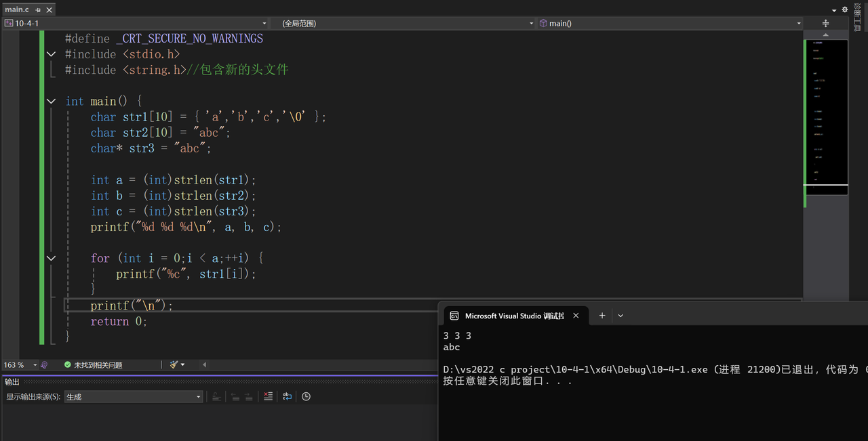
Task: Collapse the int main() function block
Action: coord(51,101)
